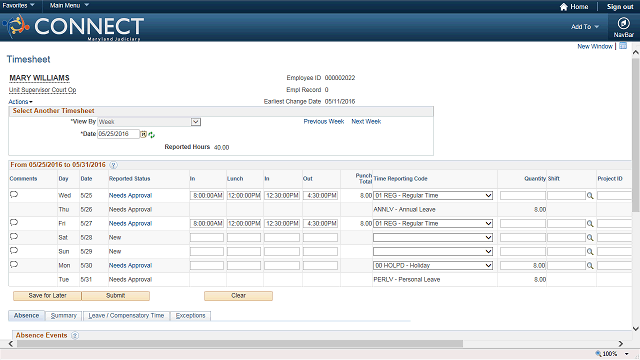Click the horizontal scrollbar right arrow

tap(621, 344)
